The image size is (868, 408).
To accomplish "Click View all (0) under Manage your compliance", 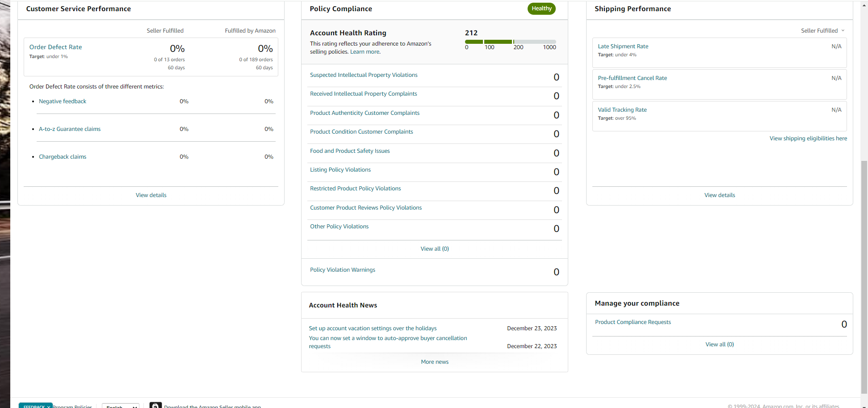I will [x=720, y=345].
